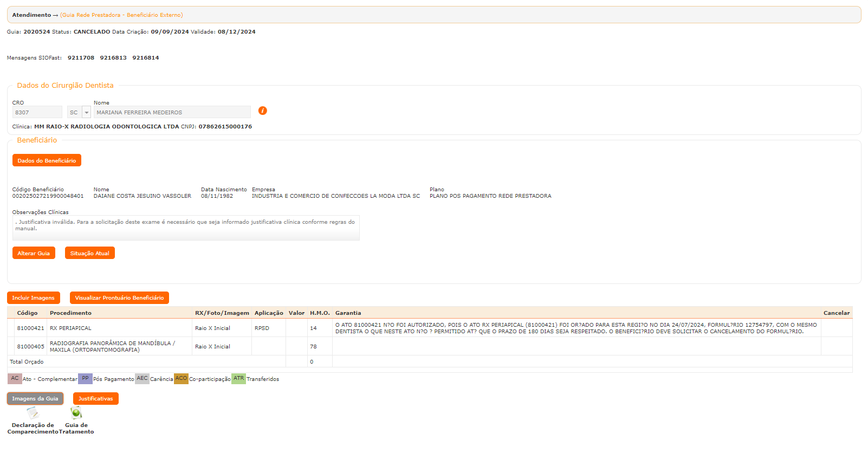The width and height of the screenshot is (868, 453).
Task: Open SIOFast message 9216813
Action: click(113, 58)
